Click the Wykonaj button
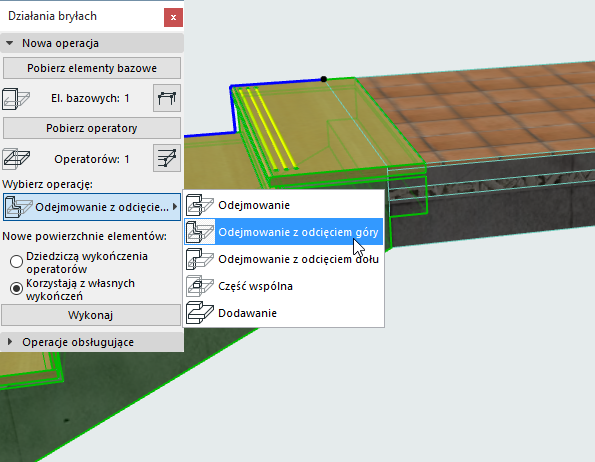 pyautogui.click(x=91, y=315)
